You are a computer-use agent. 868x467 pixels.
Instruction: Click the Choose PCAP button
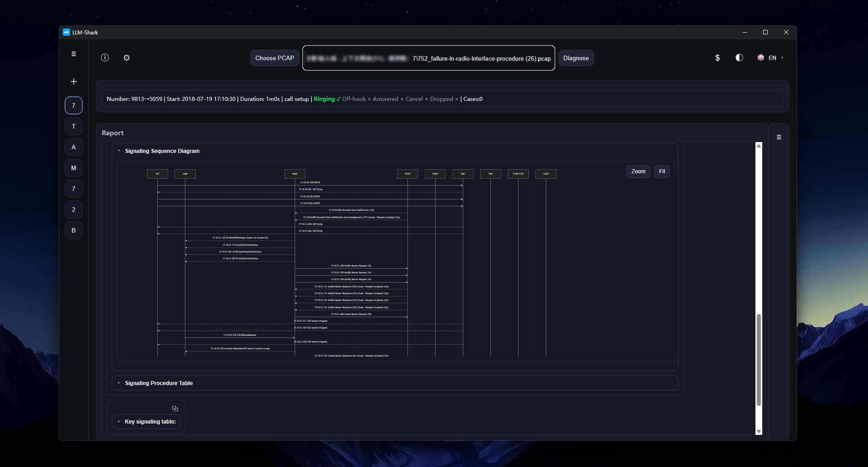tap(274, 58)
